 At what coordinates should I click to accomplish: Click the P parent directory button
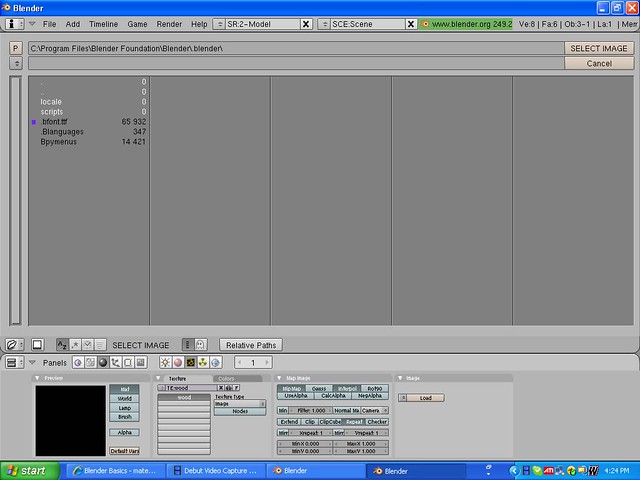(x=16, y=49)
